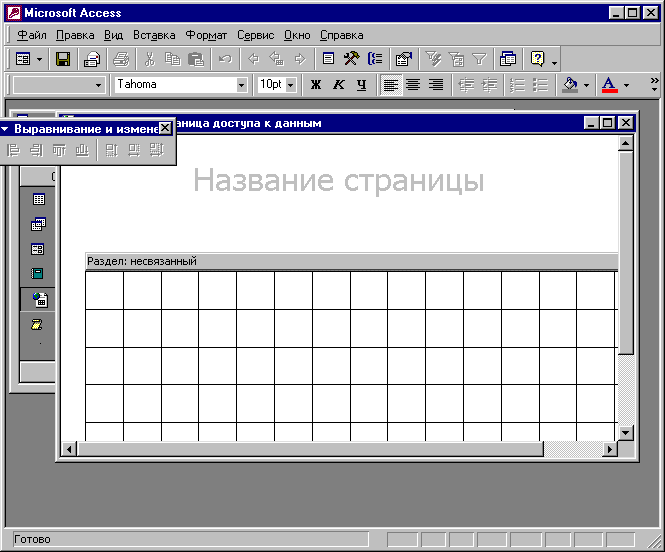
Task: Open the Справка menu
Action: (x=341, y=35)
